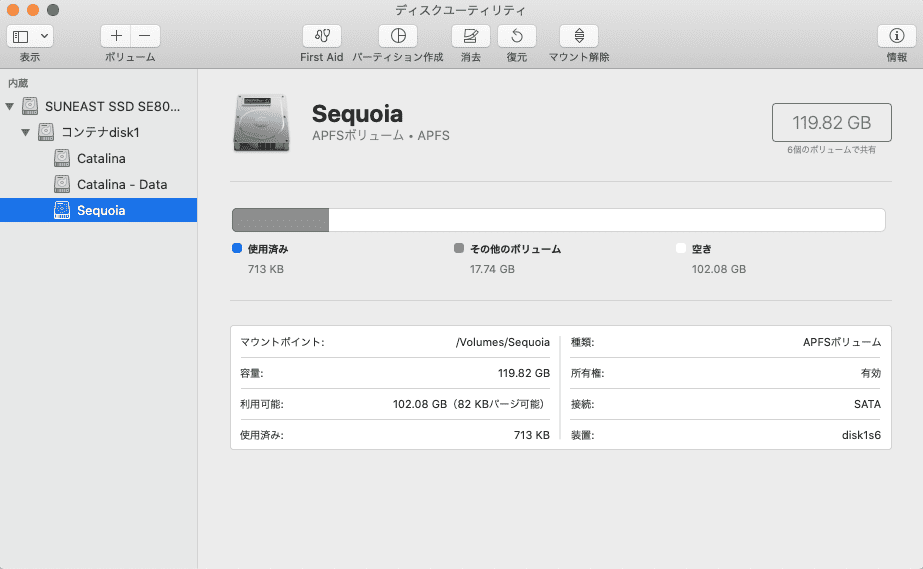This screenshot has height=569, width=923.
Task: Click the 119.82 GB capacity box
Action: (x=831, y=122)
